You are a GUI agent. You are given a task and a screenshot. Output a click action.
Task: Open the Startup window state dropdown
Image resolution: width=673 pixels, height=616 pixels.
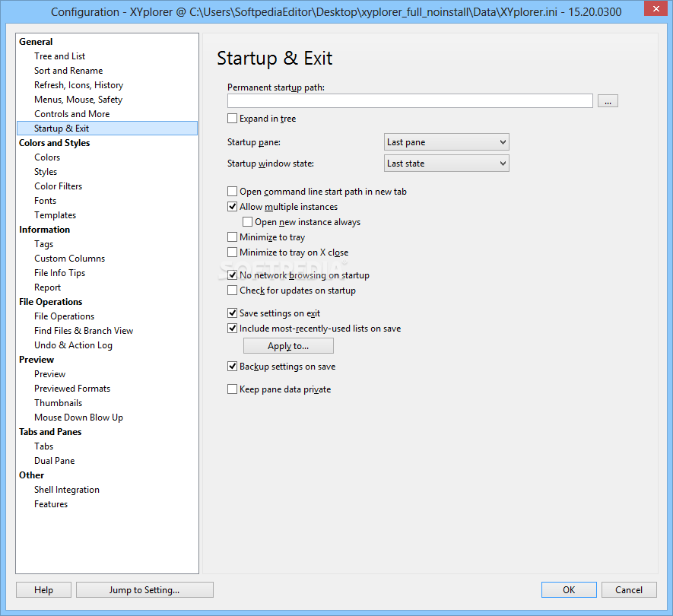pos(446,164)
